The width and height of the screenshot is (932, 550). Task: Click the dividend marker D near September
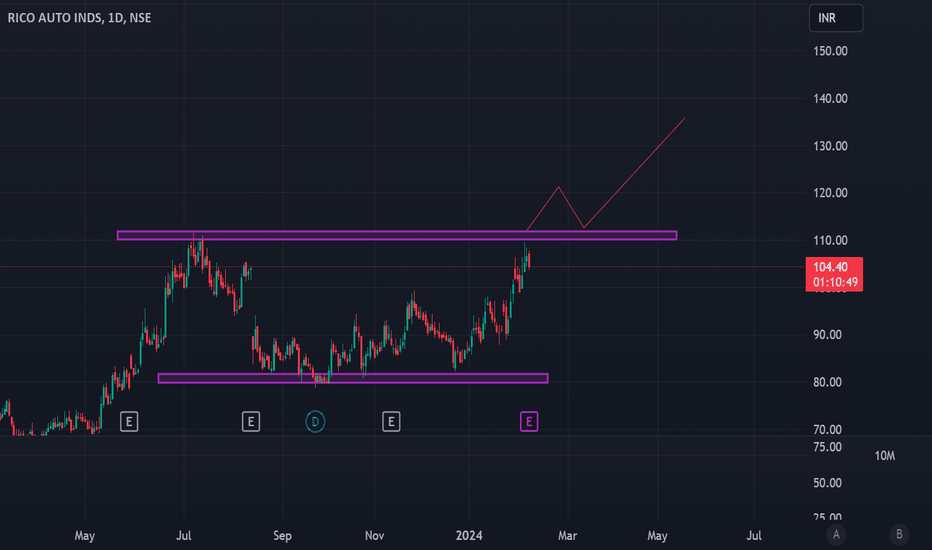[315, 422]
